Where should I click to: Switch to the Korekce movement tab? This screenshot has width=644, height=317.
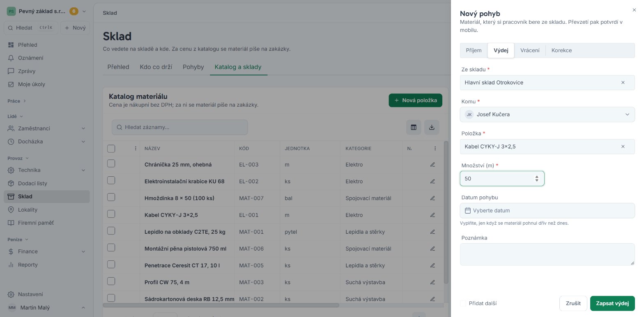[561, 50]
